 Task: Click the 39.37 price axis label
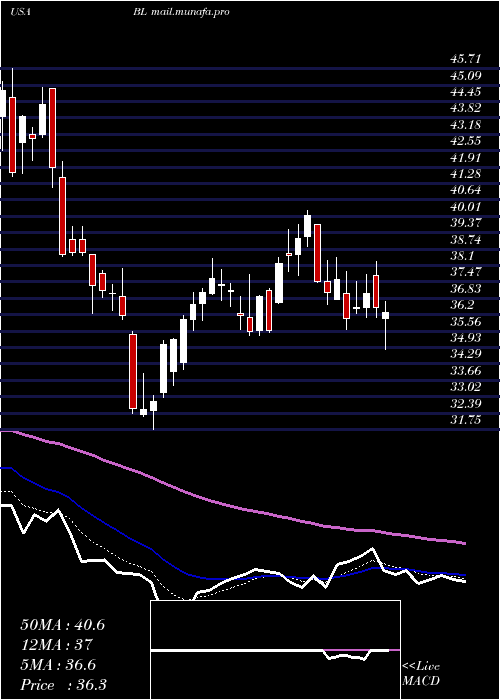[465, 223]
